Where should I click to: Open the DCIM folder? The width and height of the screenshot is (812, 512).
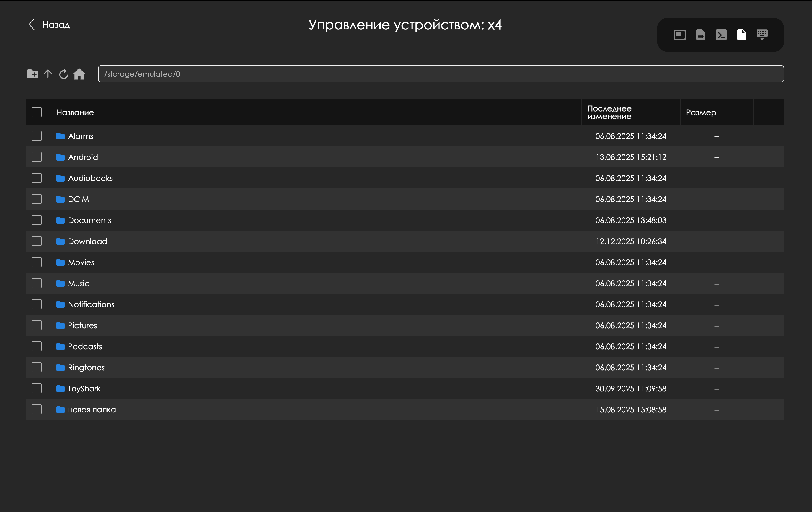(78, 199)
